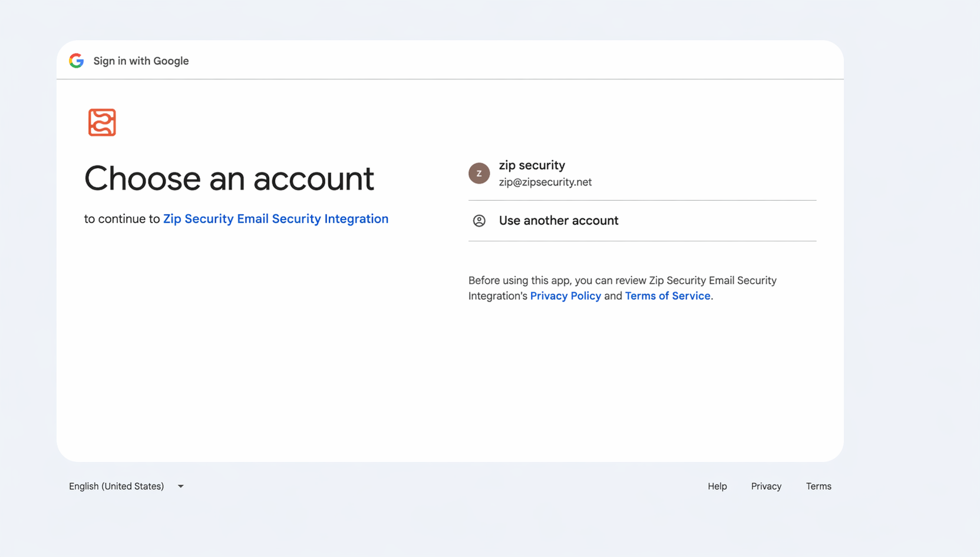Click the Help footer link

(x=717, y=486)
